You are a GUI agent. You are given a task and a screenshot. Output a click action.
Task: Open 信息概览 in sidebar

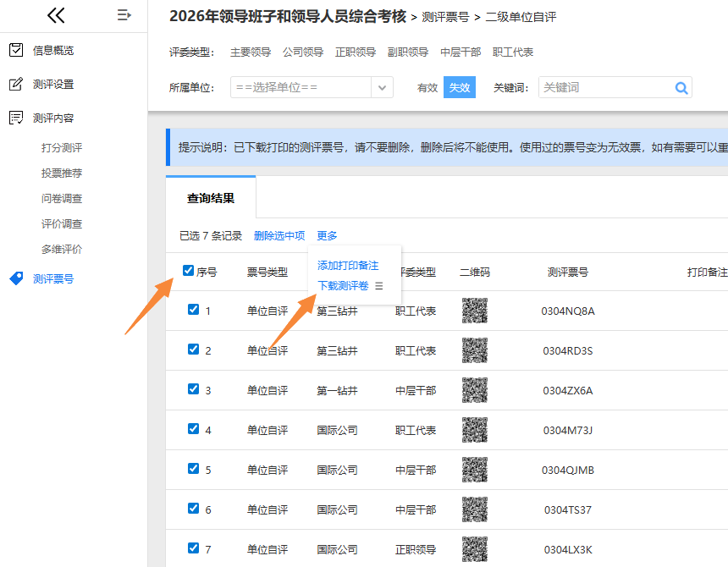pos(53,50)
